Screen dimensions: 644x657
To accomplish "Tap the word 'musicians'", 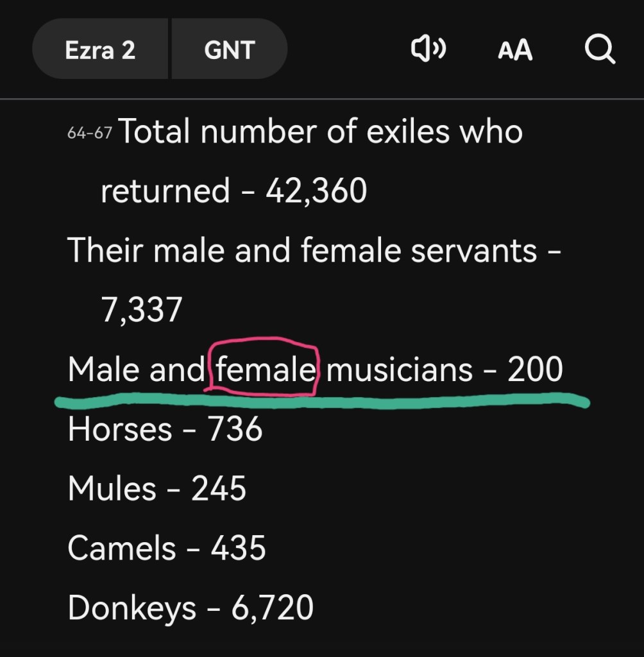I will coord(400,370).
